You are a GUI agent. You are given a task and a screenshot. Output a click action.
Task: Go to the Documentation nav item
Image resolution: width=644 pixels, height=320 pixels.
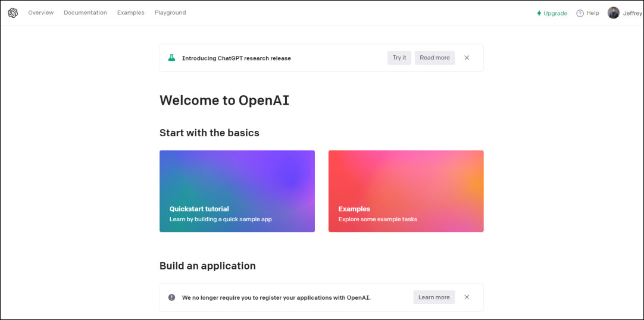pyautogui.click(x=85, y=13)
